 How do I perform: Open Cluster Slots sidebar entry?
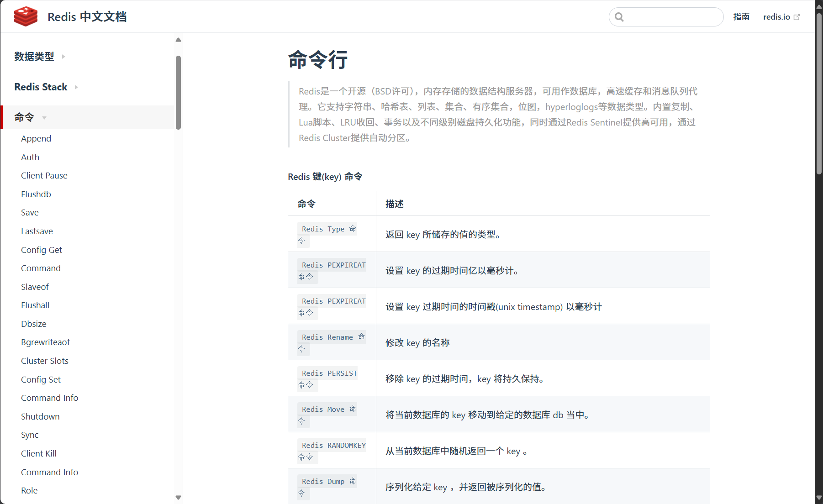click(x=45, y=361)
